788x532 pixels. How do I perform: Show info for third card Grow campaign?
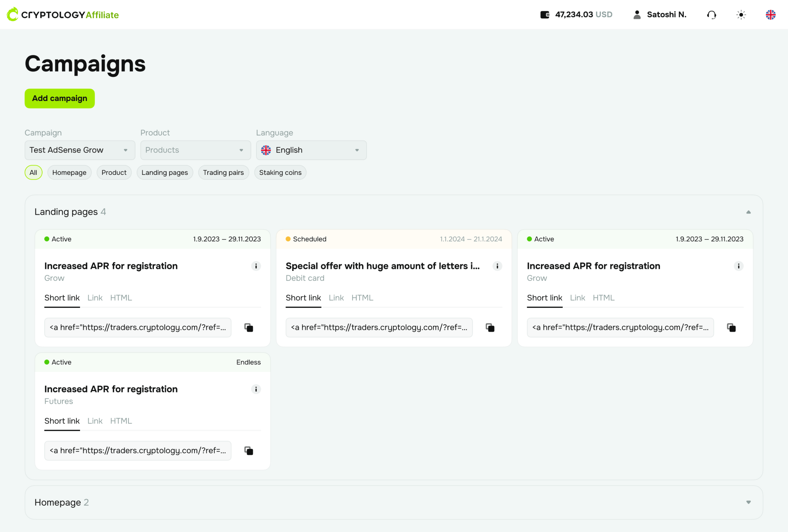(x=739, y=266)
